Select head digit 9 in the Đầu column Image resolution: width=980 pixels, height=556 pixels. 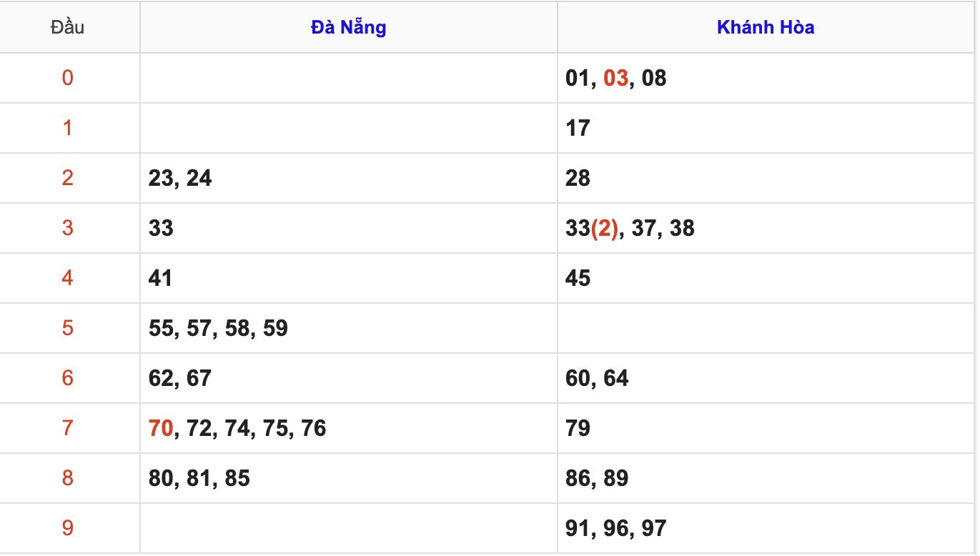point(68,528)
